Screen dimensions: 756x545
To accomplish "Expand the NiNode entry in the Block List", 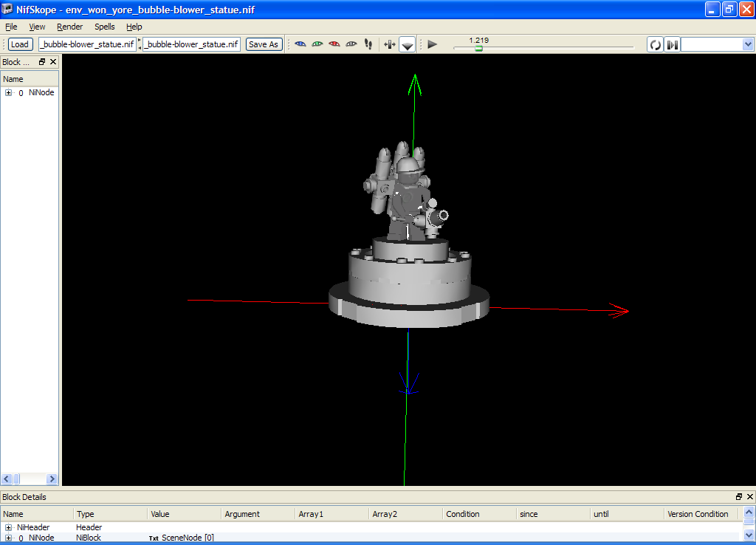I will click(7, 92).
